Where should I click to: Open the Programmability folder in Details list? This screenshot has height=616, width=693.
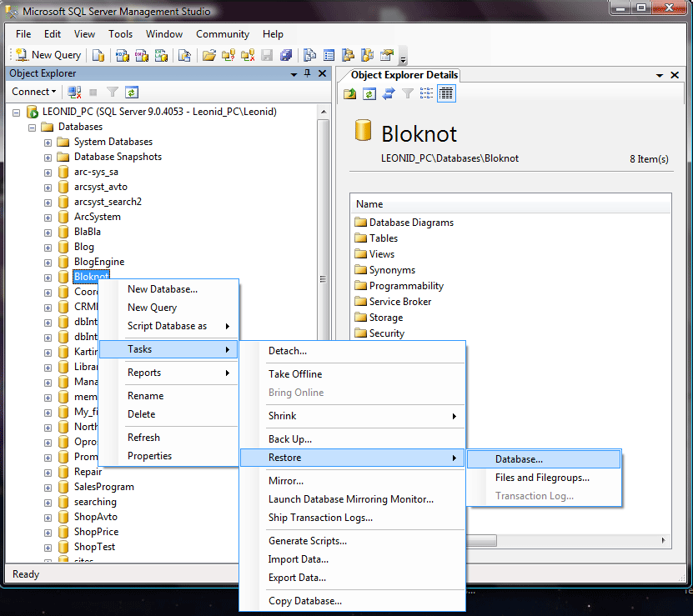tap(406, 286)
